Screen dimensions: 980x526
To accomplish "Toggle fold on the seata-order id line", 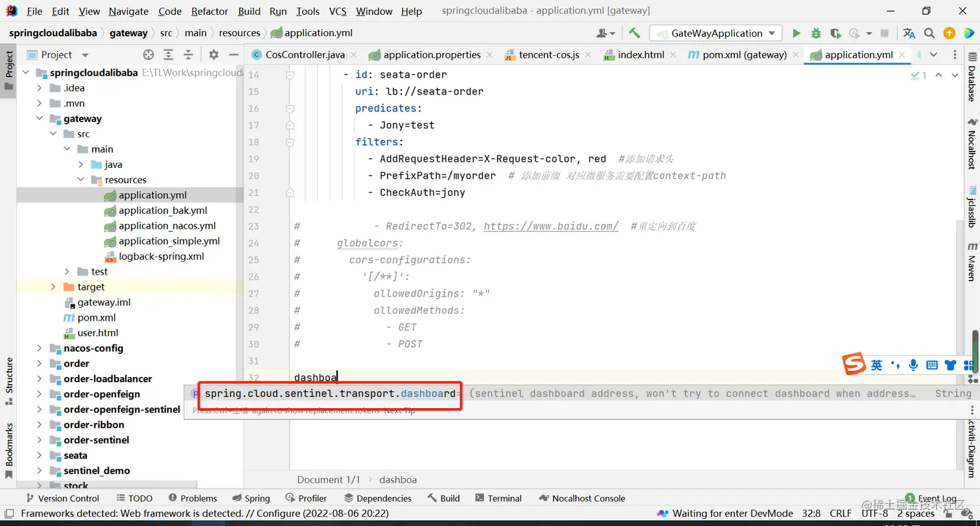I will (x=290, y=75).
